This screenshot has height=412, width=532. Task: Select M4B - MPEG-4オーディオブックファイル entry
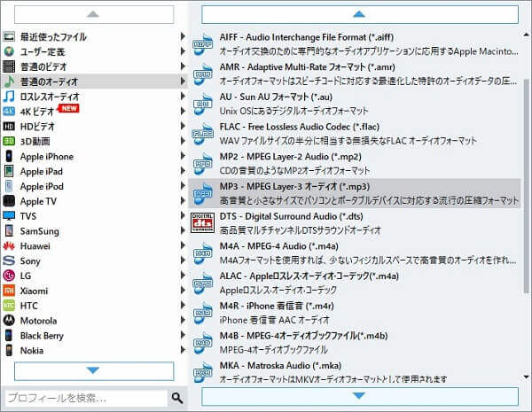point(355,343)
